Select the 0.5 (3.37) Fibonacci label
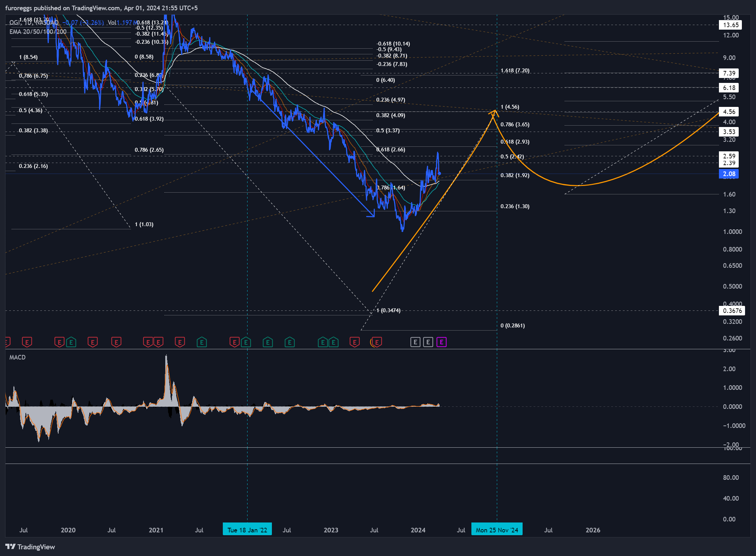 coord(388,131)
